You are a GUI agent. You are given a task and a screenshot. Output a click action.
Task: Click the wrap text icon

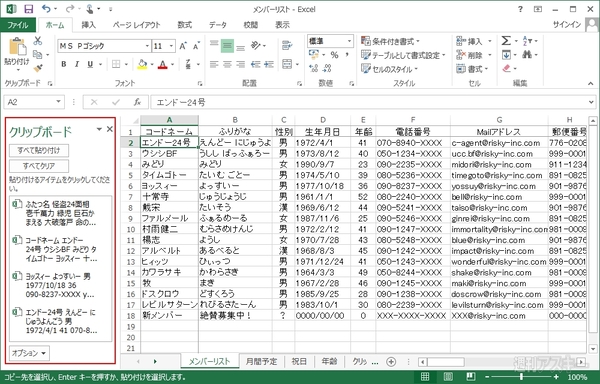click(x=287, y=45)
